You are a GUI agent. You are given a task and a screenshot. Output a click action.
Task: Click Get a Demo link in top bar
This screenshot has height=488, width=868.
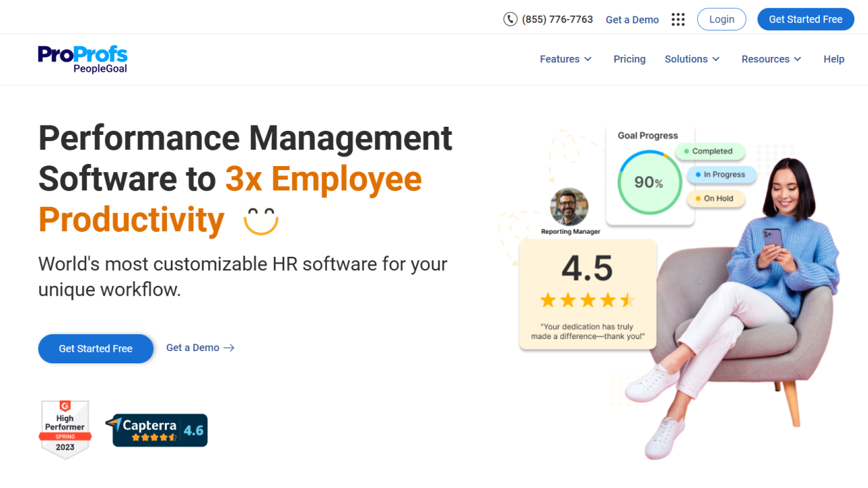tap(632, 20)
